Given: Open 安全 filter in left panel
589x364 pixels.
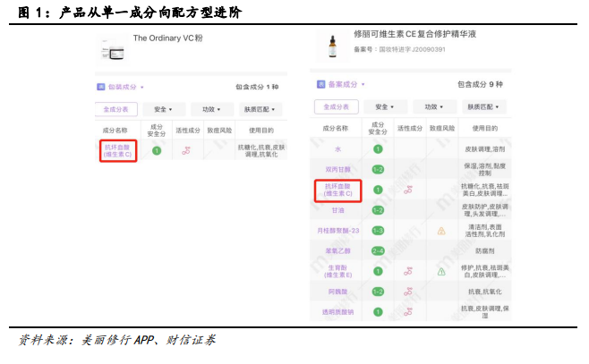Looking at the screenshot, I should coord(164,109).
